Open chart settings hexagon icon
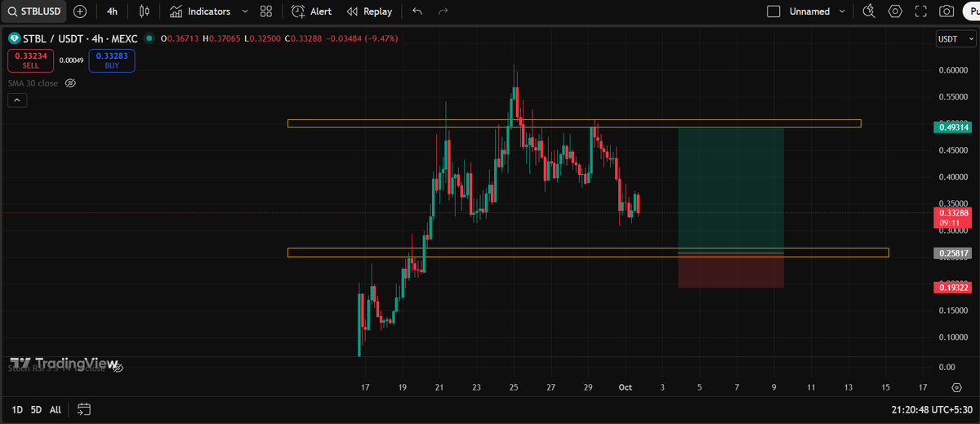The image size is (980, 424). click(x=895, y=11)
